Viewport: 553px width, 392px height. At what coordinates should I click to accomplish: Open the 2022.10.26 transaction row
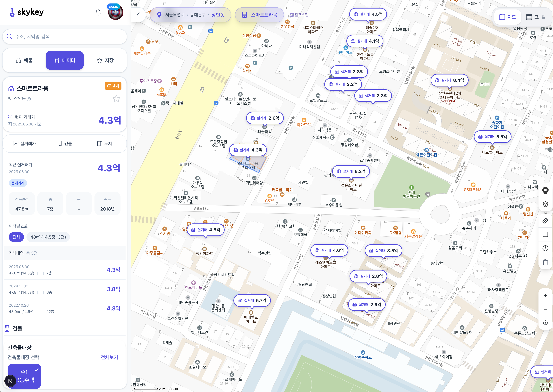65,309
